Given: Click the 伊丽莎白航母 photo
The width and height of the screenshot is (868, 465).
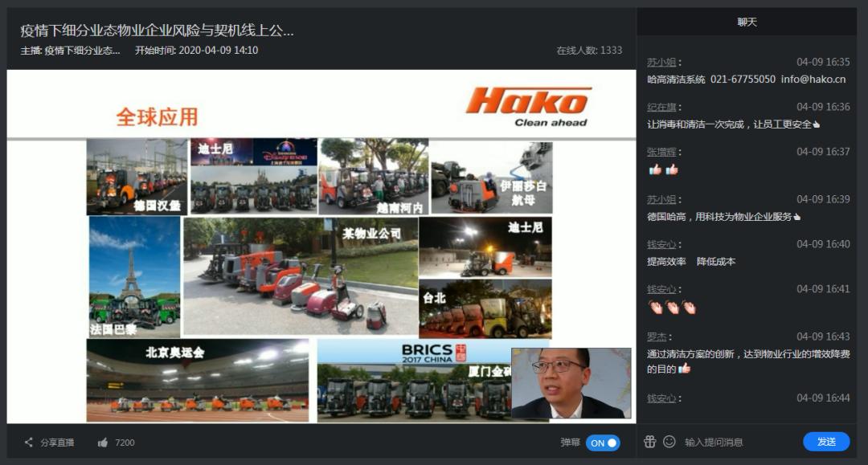Looking at the screenshot, I should (492, 177).
